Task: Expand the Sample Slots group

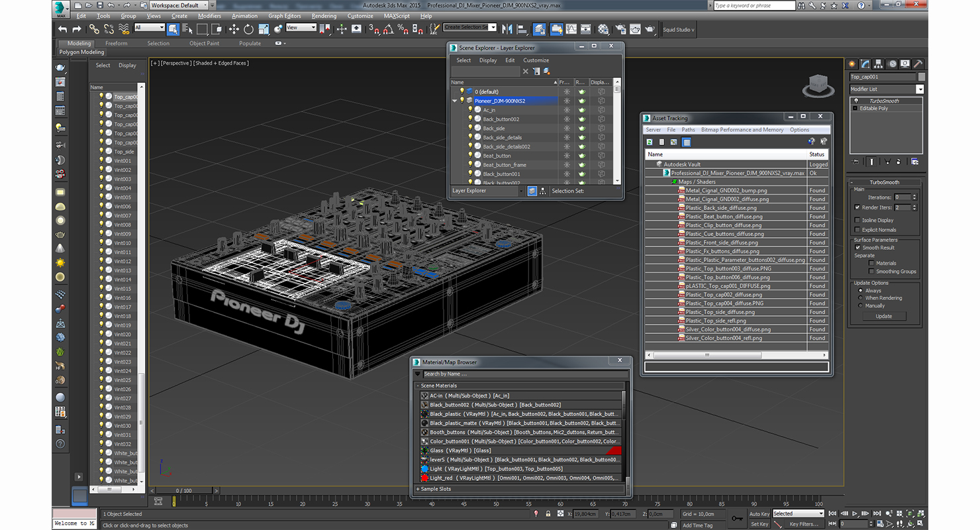Action: pos(418,489)
